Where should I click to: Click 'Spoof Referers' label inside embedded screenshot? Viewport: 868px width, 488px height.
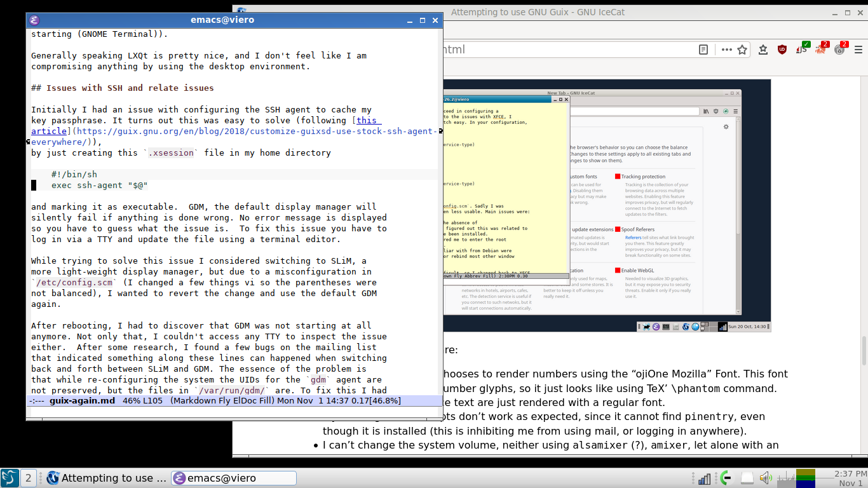(637, 229)
